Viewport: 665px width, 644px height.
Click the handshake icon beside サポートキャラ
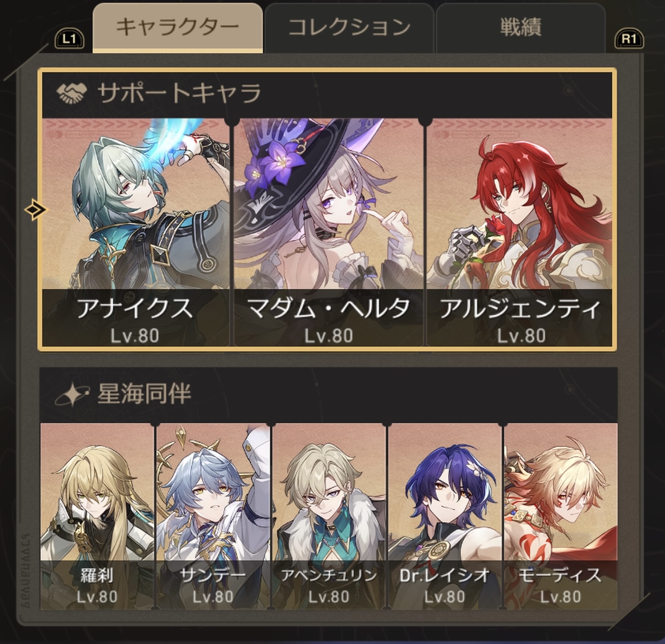coord(72,93)
